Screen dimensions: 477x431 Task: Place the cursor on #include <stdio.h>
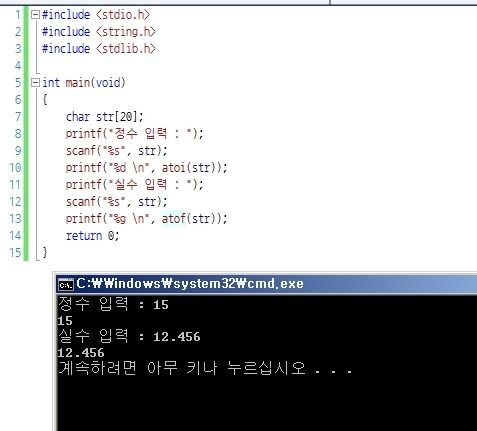click(96, 15)
